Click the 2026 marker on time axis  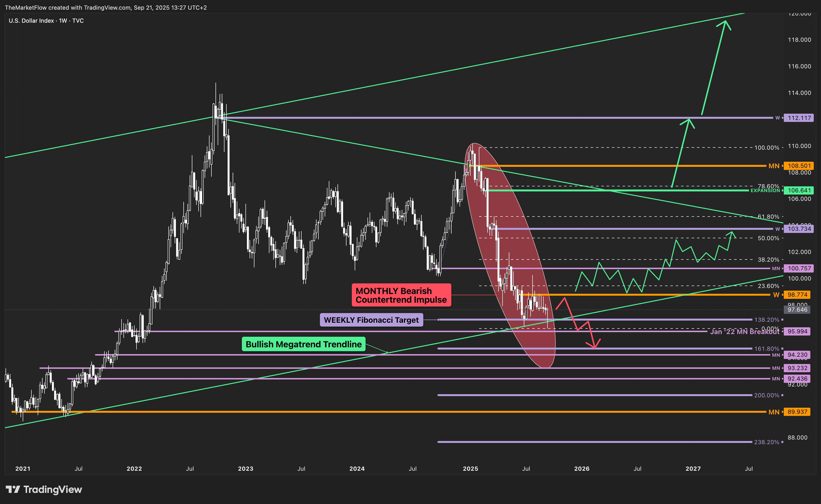pyautogui.click(x=582, y=469)
